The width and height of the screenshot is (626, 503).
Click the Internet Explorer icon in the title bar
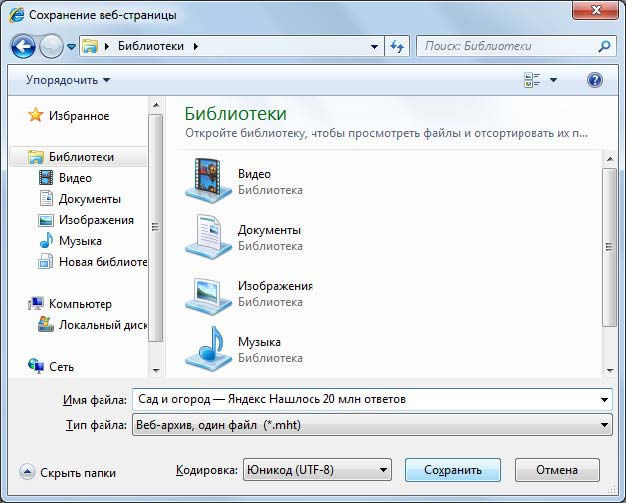tap(16, 15)
